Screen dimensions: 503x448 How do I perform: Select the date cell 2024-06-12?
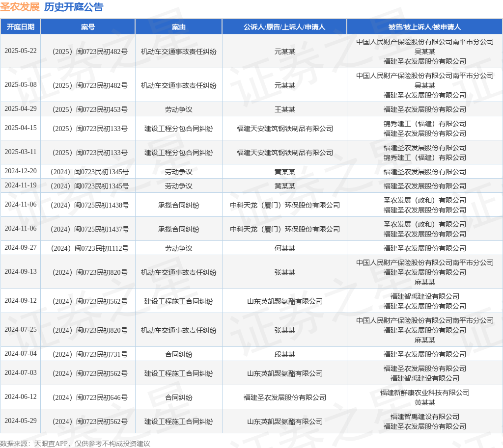(x=21, y=397)
